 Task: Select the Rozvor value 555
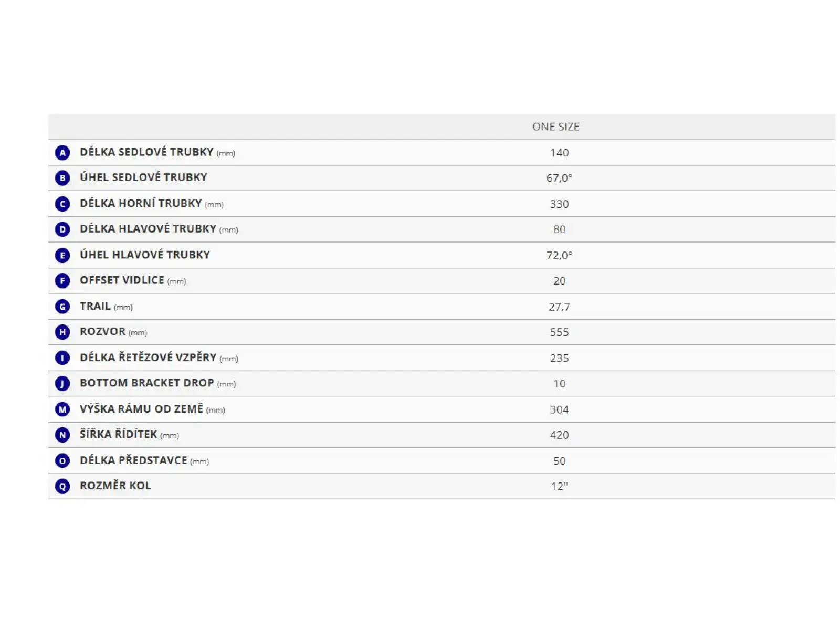point(559,332)
